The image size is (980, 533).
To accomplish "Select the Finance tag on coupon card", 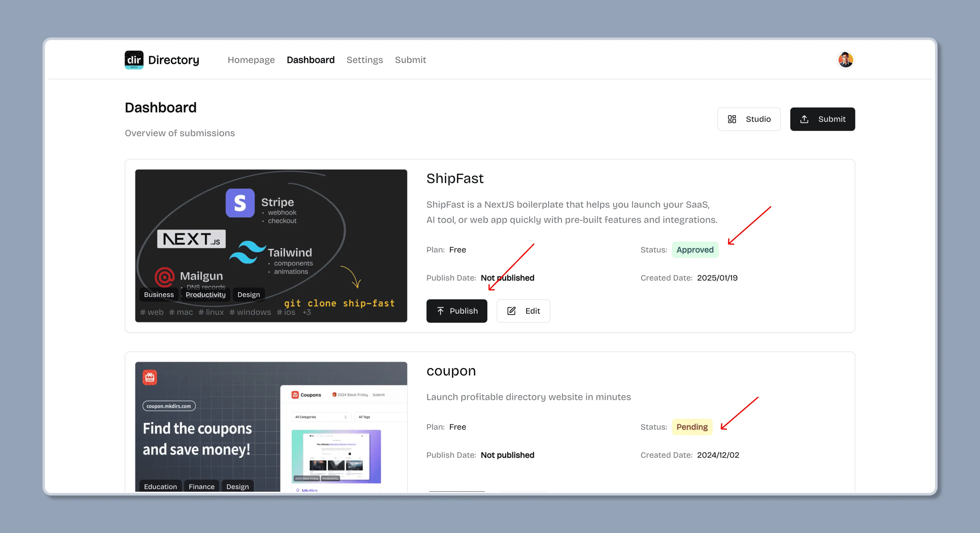I will [x=201, y=487].
